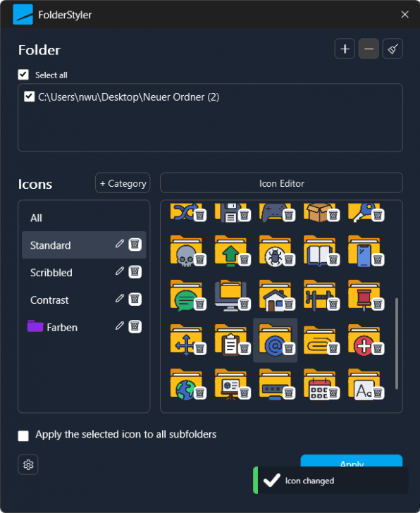This screenshot has height=513, width=420.
Task: Pick the home folder icon
Action: coord(274,296)
